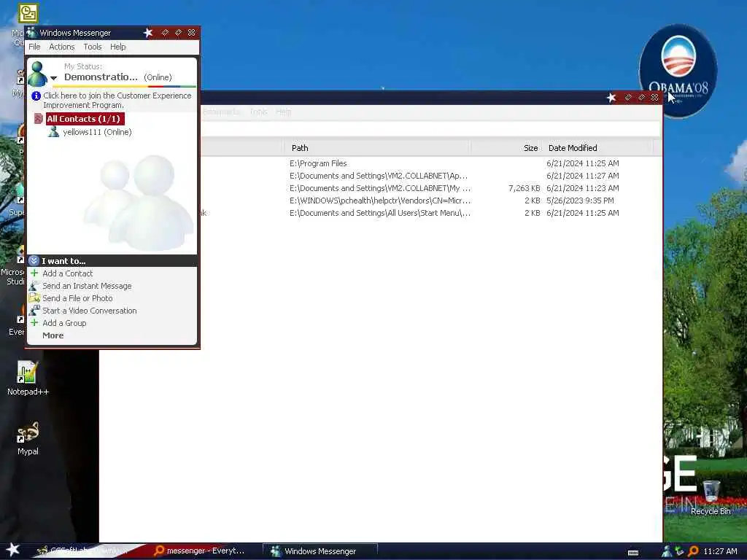The width and height of the screenshot is (747, 560).
Task: Click the Add a Group link
Action: (64, 323)
